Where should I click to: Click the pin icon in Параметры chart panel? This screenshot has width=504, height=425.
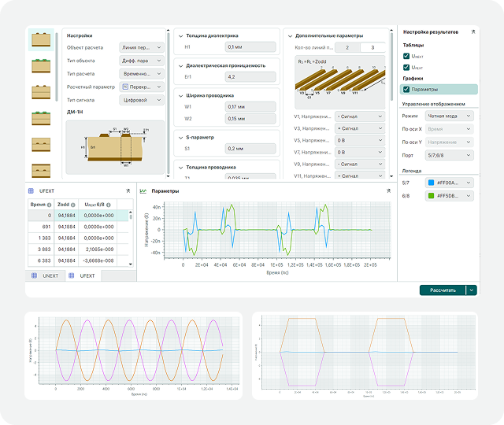click(388, 190)
